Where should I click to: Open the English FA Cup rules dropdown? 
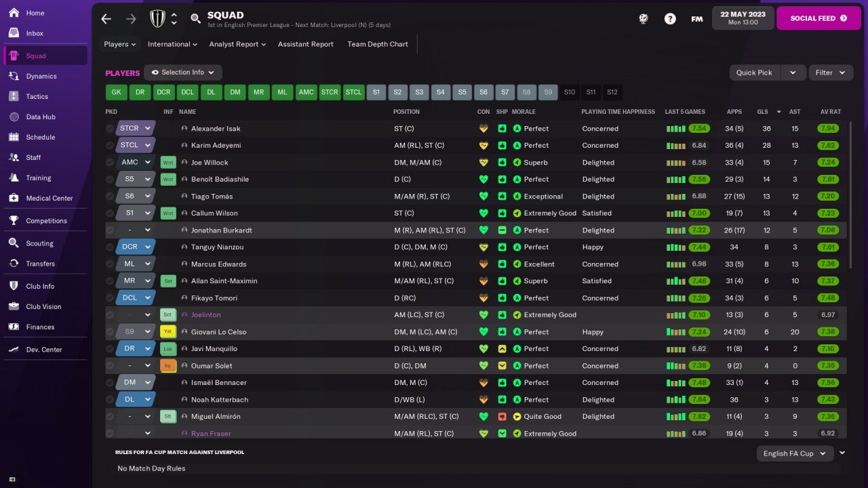point(795,453)
